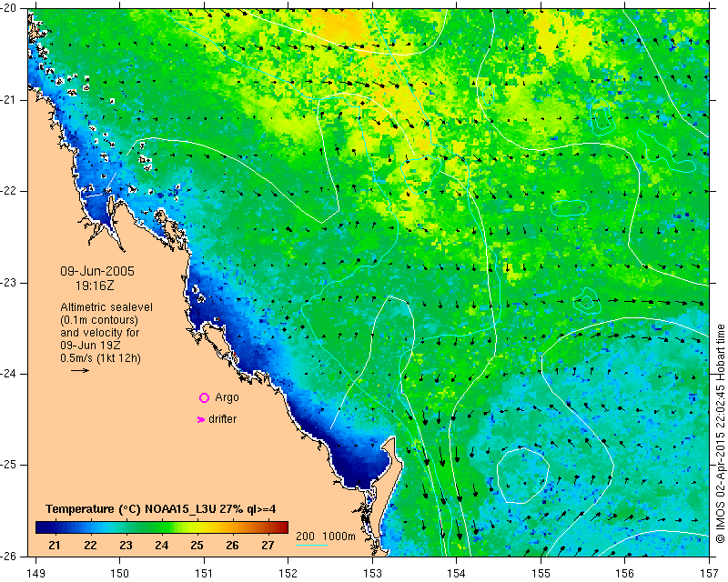
Task: Click the longitude label 149
Action: tap(35, 574)
